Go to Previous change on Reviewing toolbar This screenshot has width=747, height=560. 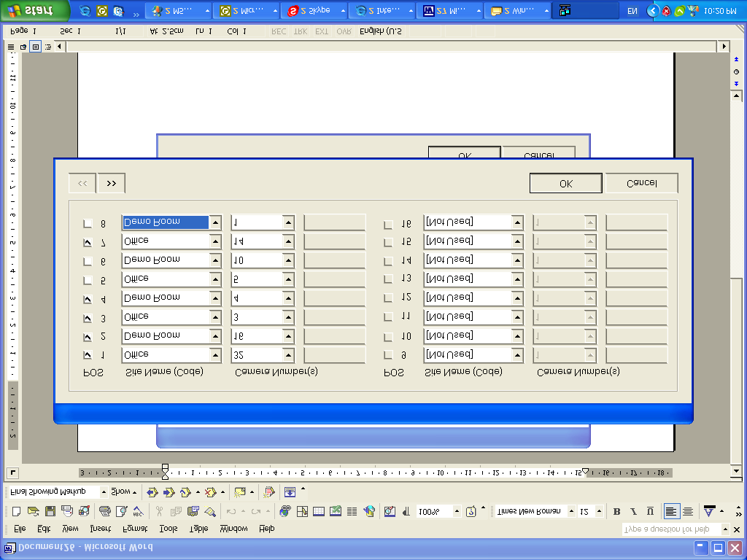coord(152,492)
